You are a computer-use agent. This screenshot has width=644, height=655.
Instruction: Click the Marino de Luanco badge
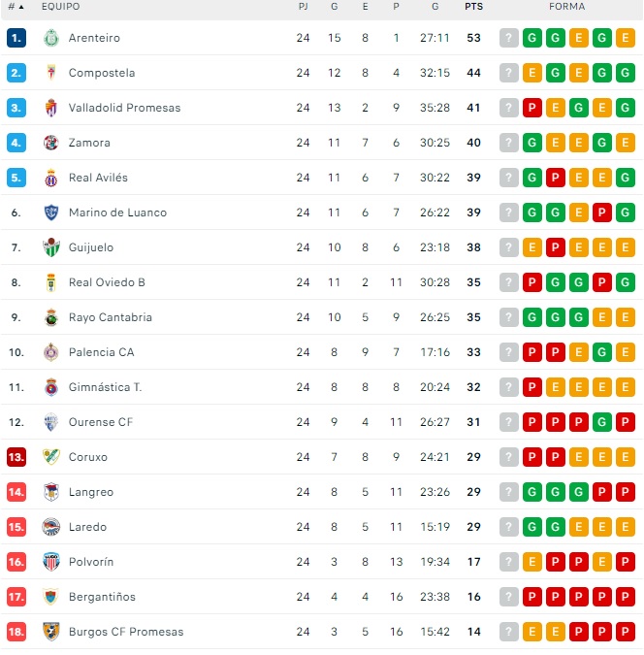pos(51,213)
